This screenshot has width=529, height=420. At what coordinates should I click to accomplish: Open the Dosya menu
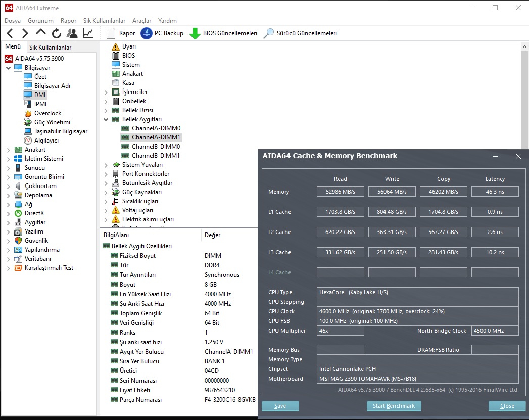click(x=13, y=21)
